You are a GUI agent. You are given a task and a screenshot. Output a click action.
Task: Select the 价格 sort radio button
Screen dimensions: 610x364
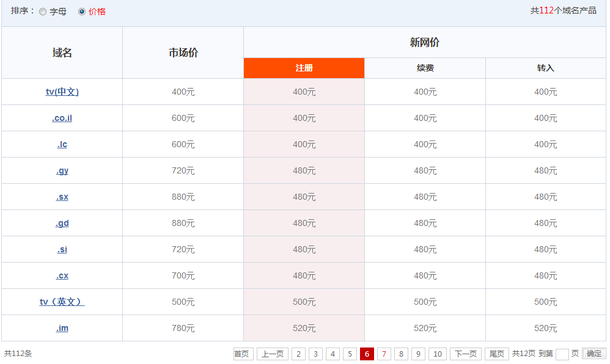tap(82, 12)
